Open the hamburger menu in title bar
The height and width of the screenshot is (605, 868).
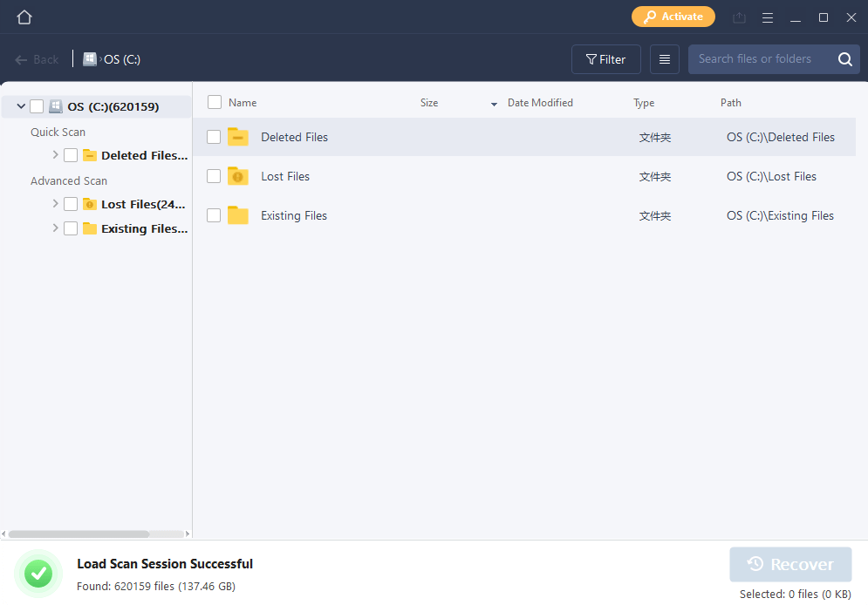click(x=768, y=17)
